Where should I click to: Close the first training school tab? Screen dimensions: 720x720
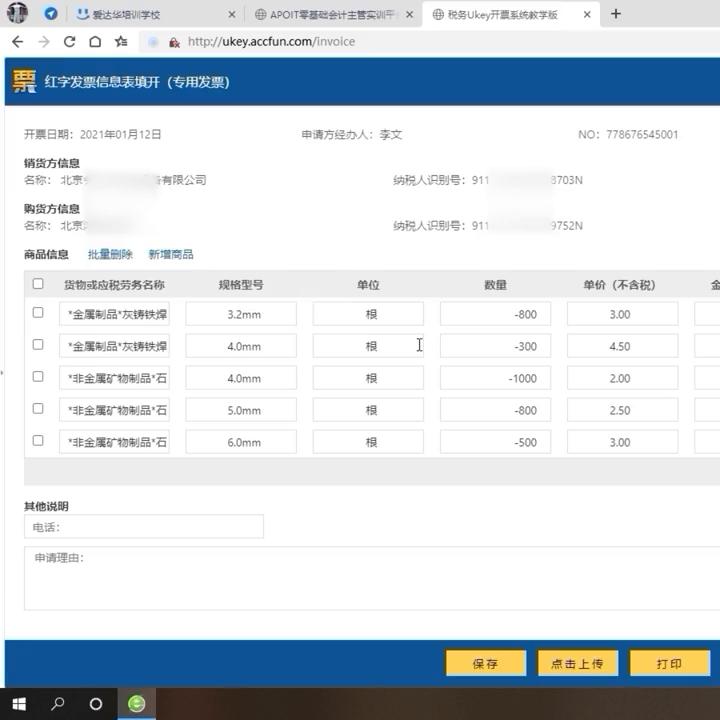coord(232,15)
